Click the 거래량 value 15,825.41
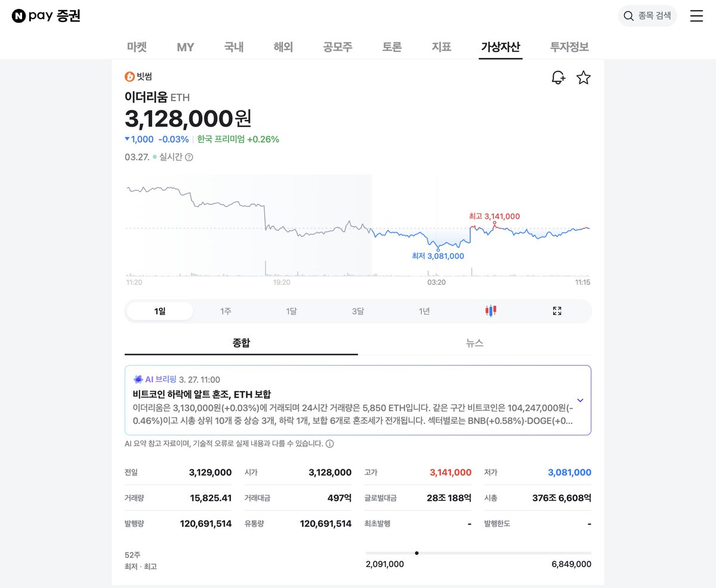716x588 pixels. pyautogui.click(x=211, y=498)
